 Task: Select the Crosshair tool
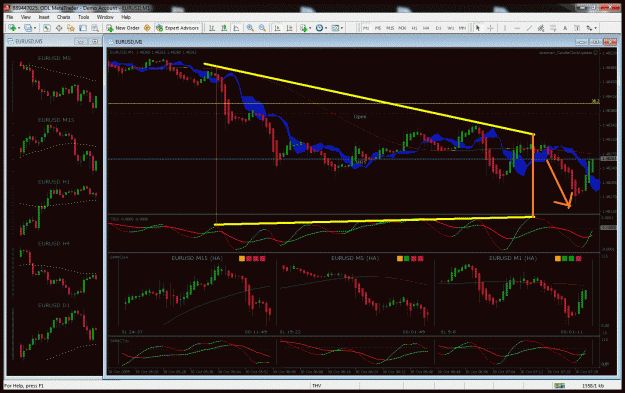[x=490, y=28]
